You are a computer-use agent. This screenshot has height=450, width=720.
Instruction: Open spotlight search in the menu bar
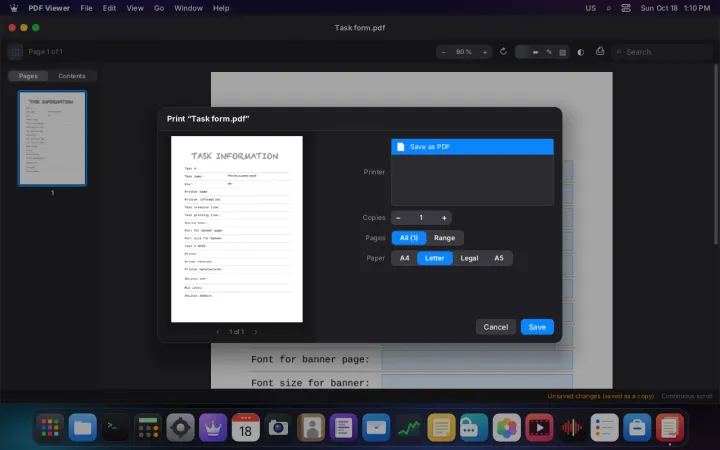point(609,8)
